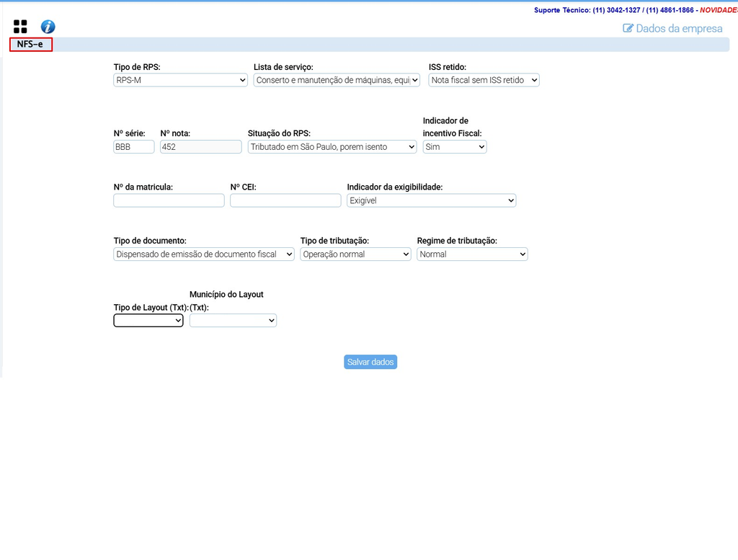738x560 pixels.
Task: Open the Indicador da exigibilidade dropdown
Action: (x=432, y=200)
